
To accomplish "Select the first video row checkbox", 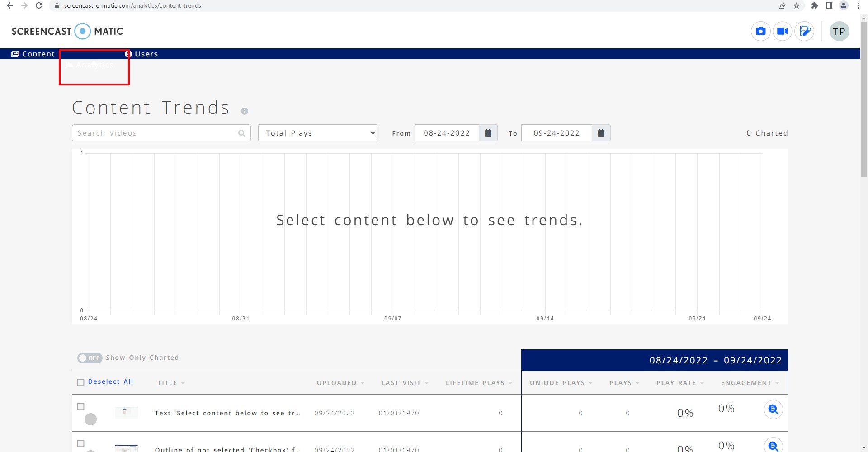I will point(80,406).
